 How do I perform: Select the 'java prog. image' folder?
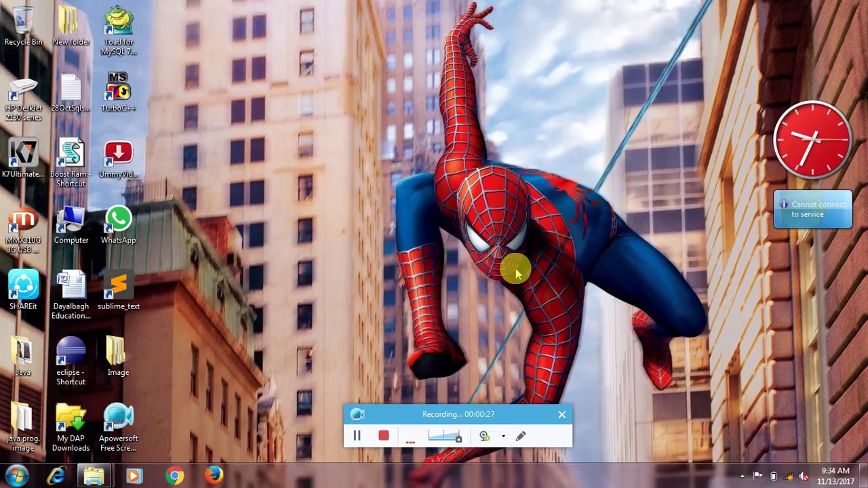point(24,428)
